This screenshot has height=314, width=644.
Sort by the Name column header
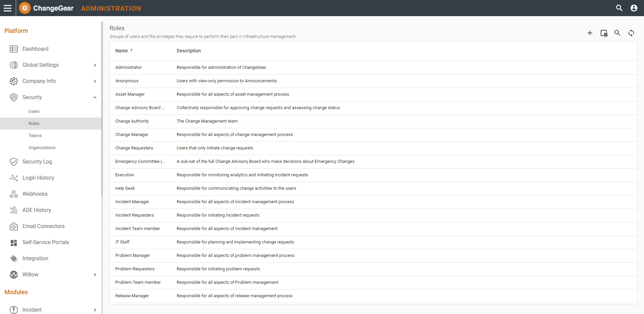(x=121, y=51)
